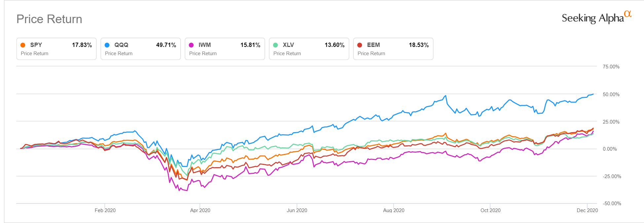Click the Apr 2020 axis label

200,210
